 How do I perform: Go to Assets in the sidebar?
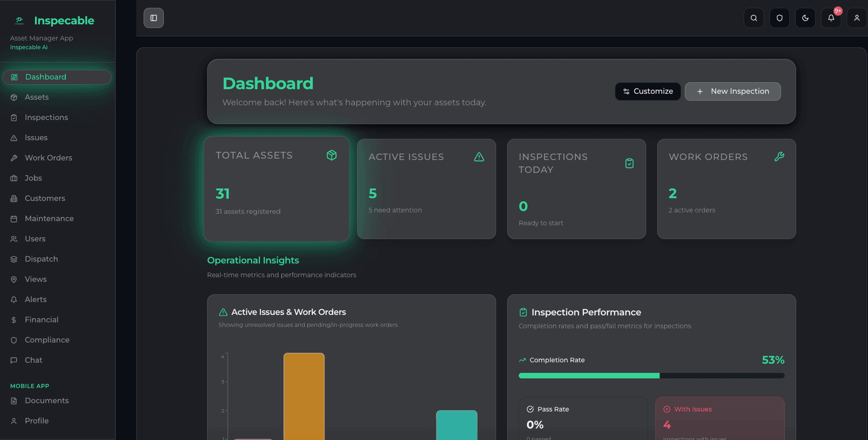57,97
